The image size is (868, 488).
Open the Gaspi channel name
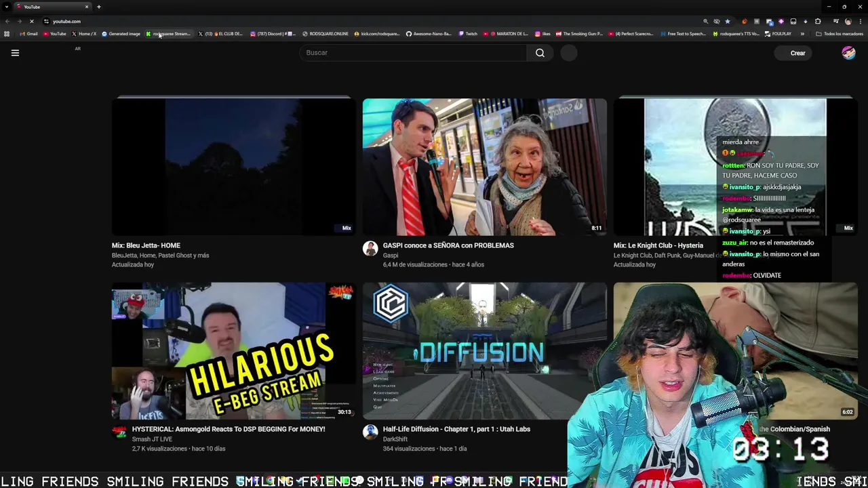pos(391,256)
